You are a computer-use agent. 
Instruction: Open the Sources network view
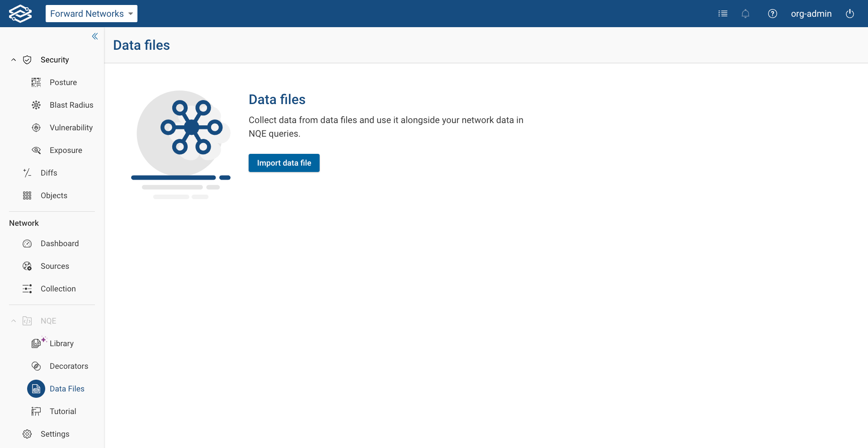point(55,266)
